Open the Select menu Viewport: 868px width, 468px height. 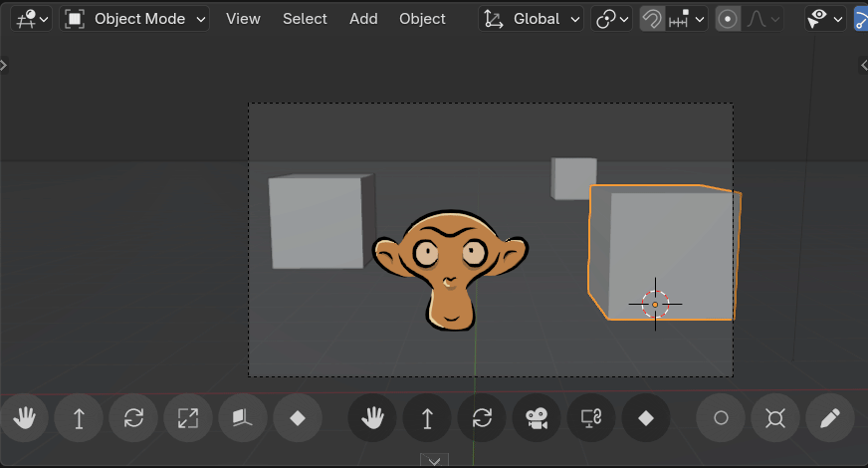(x=305, y=19)
